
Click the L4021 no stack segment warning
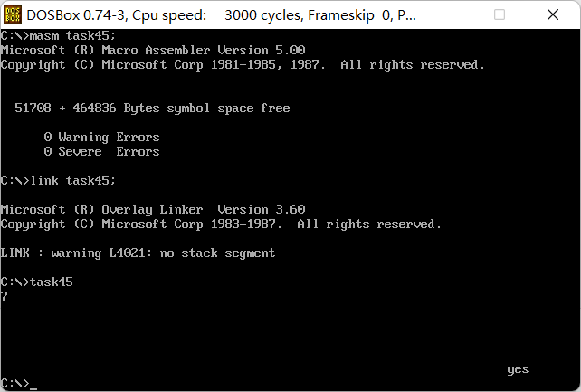click(138, 253)
